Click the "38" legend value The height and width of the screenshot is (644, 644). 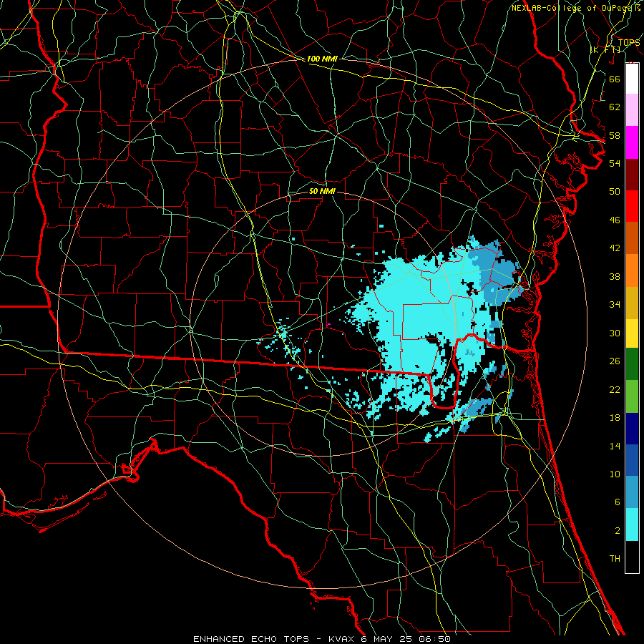click(615, 276)
